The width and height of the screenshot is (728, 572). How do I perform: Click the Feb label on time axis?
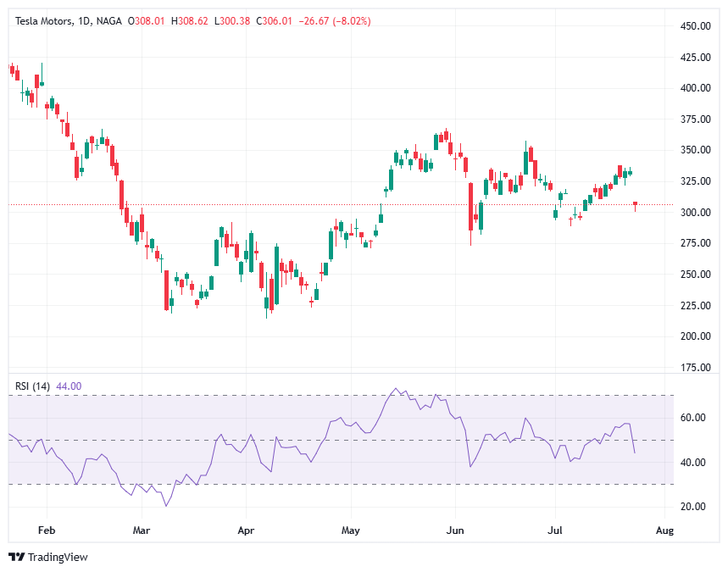pos(47,530)
